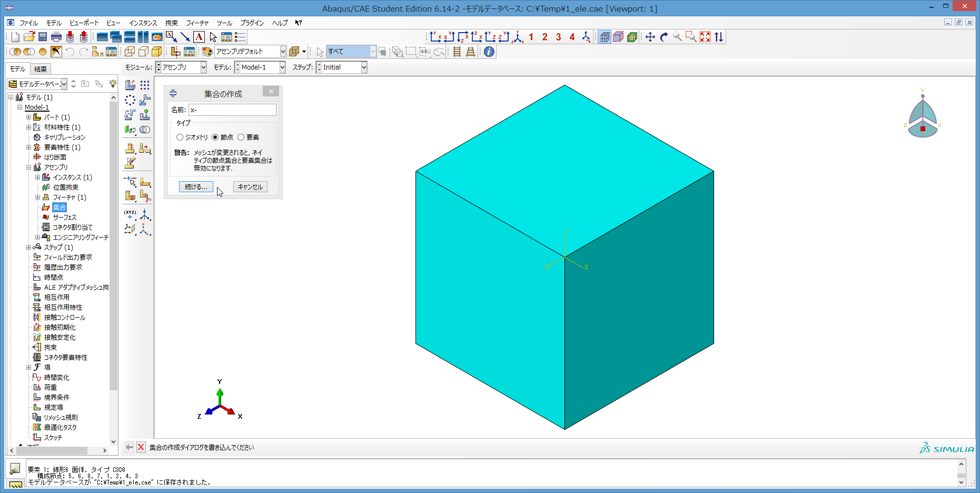Click the Undo arrow icon
Screen dimensions: 980x493
pyautogui.click(x=70, y=52)
